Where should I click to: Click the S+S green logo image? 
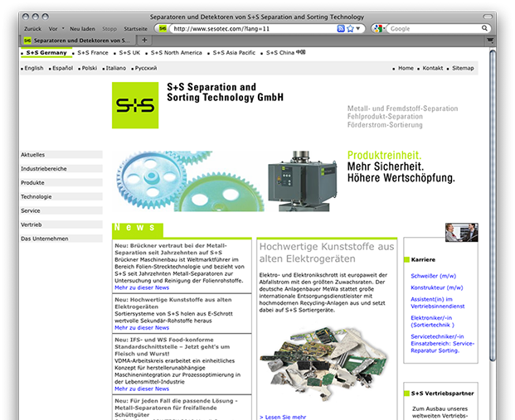coord(133,105)
